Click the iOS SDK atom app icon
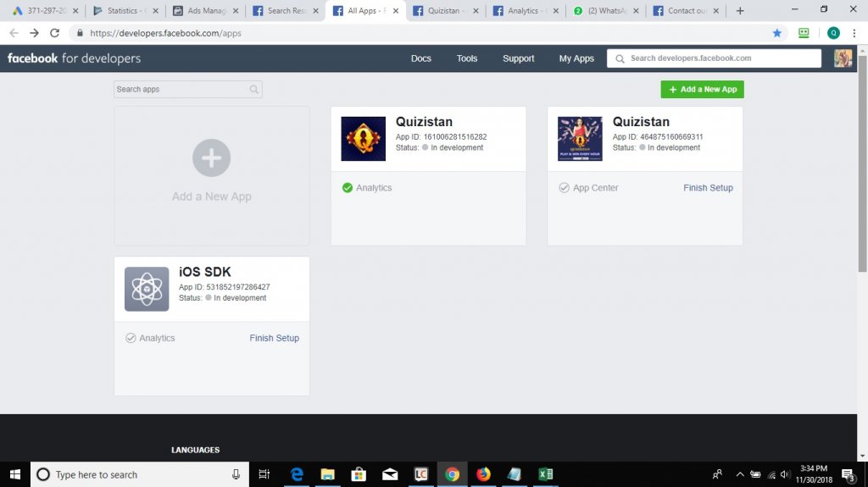The height and width of the screenshot is (487, 868). pos(147,289)
